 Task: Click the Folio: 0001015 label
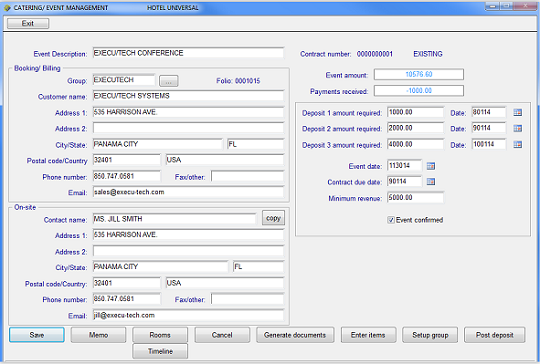click(x=238, y=81)
